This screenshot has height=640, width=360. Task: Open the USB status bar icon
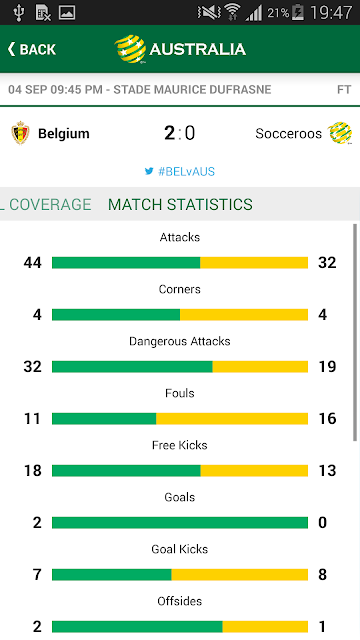click(x=18, y=13)
